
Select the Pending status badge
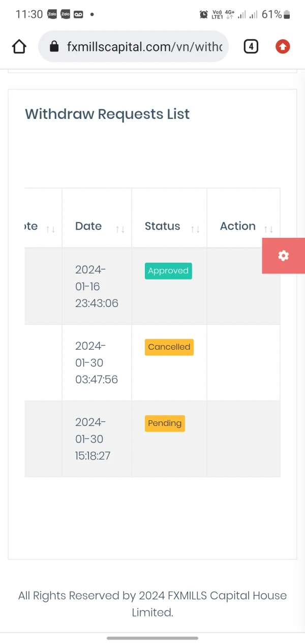165,423
